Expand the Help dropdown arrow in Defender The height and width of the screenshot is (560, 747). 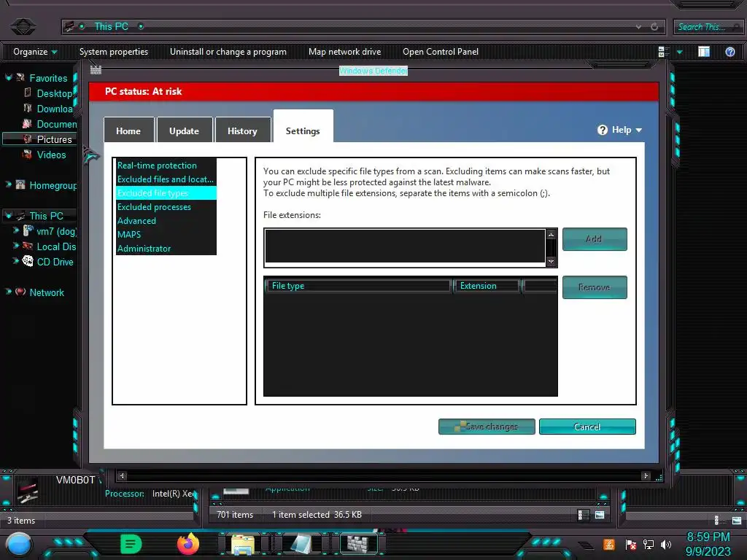[x=639, y=130]
